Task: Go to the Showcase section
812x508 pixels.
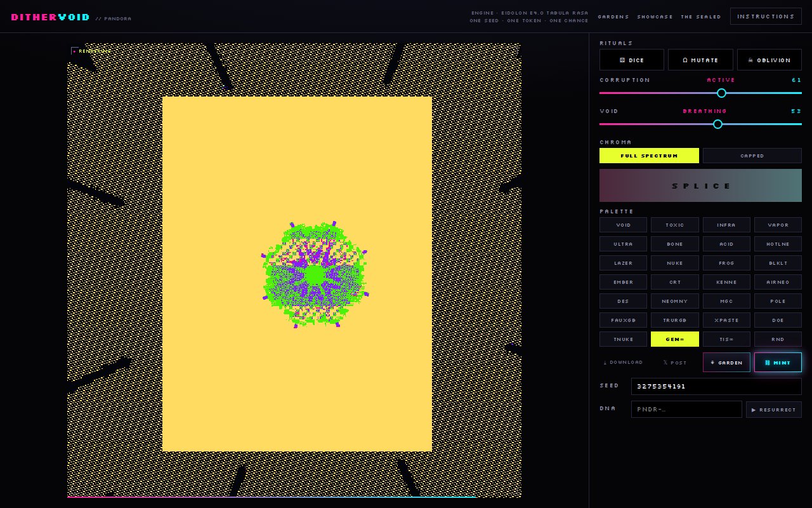Action: (x=655, y=17)
